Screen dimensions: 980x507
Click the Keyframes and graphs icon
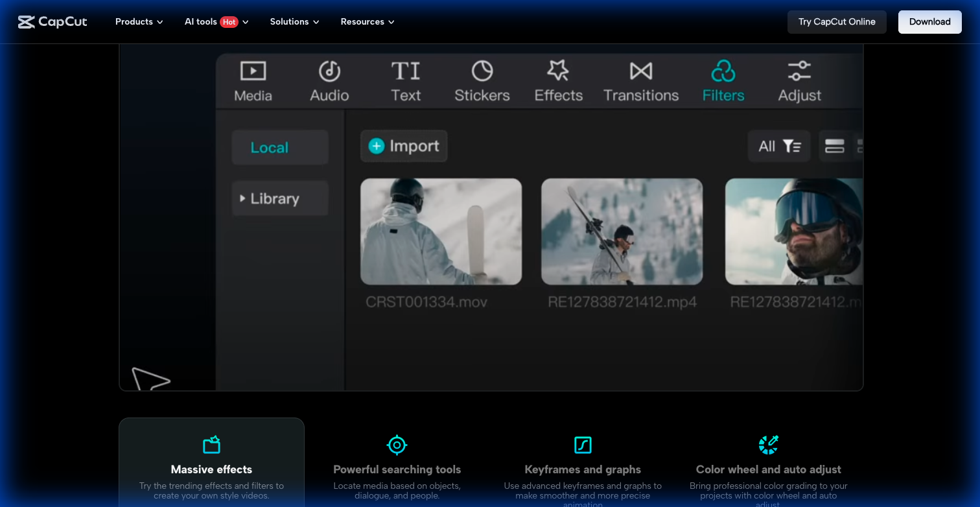point(582,445)
